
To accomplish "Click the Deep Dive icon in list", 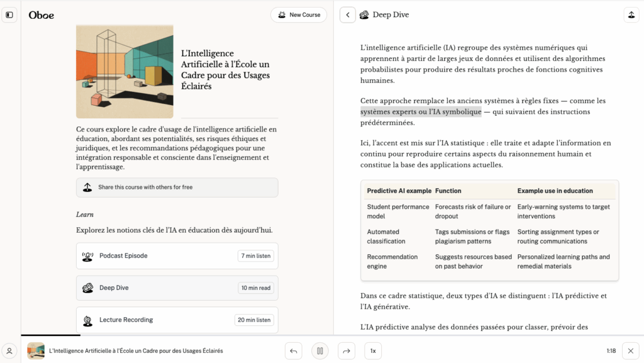I will click(x=87, y=288).
